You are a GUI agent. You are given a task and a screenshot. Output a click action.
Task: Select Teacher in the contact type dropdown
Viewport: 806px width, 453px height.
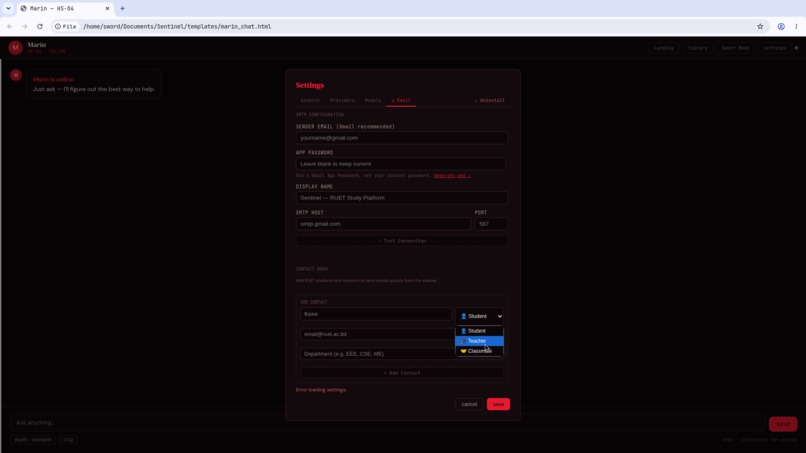pos(479,341)
